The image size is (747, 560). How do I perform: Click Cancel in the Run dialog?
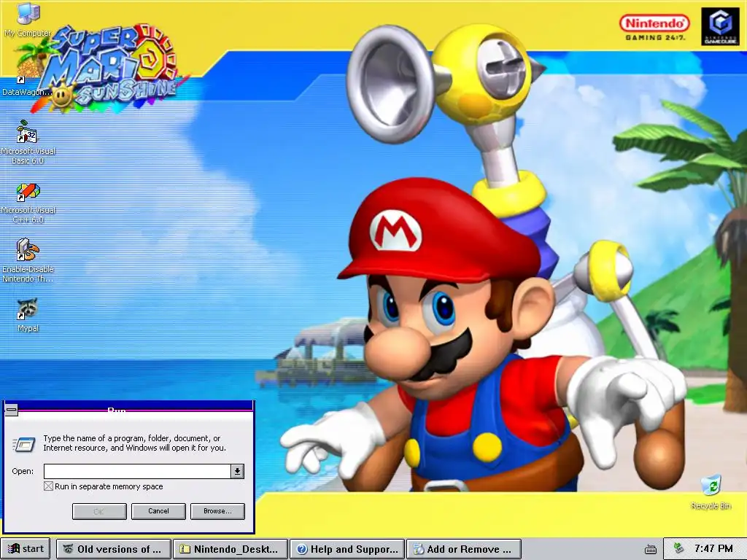tap(158, 511)
